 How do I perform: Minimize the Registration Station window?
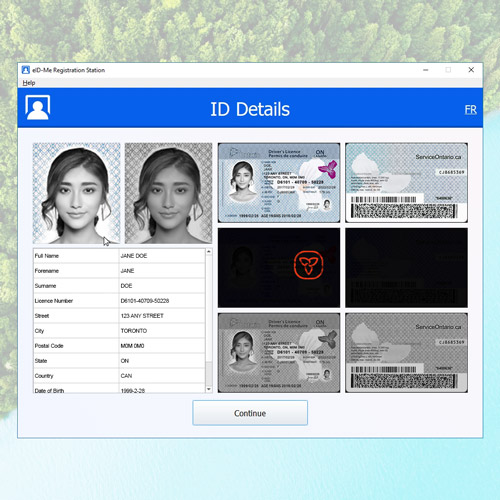[426, 70]
